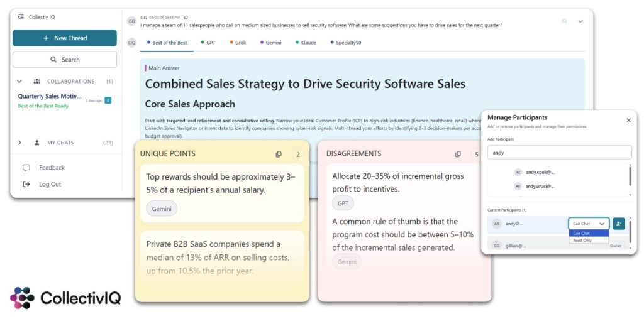Switch to the Specialty50 tab
The height and width of the screenshot is (331, 644).
(x=346, y=43)
